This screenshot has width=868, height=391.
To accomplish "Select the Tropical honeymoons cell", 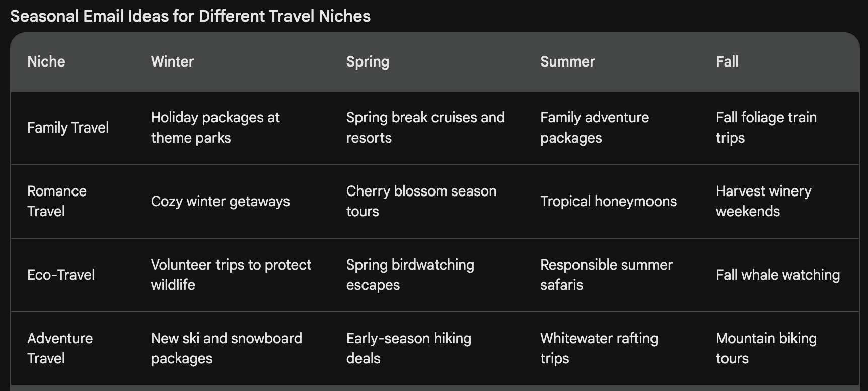I will pos(608,201).
